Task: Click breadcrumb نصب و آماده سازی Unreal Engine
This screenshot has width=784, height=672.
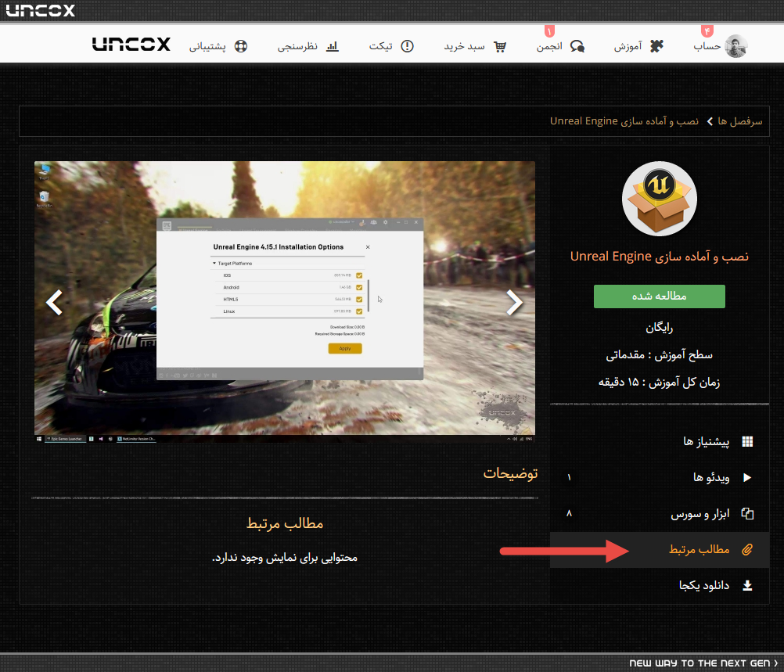Action: 624,121
